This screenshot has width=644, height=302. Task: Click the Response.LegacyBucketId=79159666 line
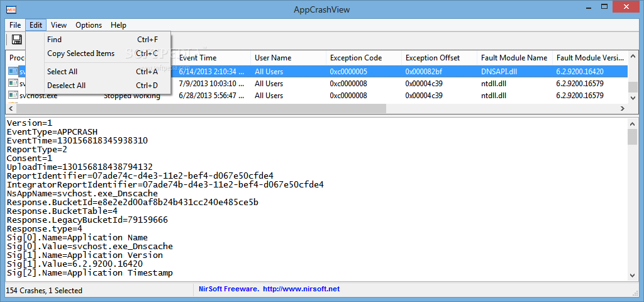(87, 220)
